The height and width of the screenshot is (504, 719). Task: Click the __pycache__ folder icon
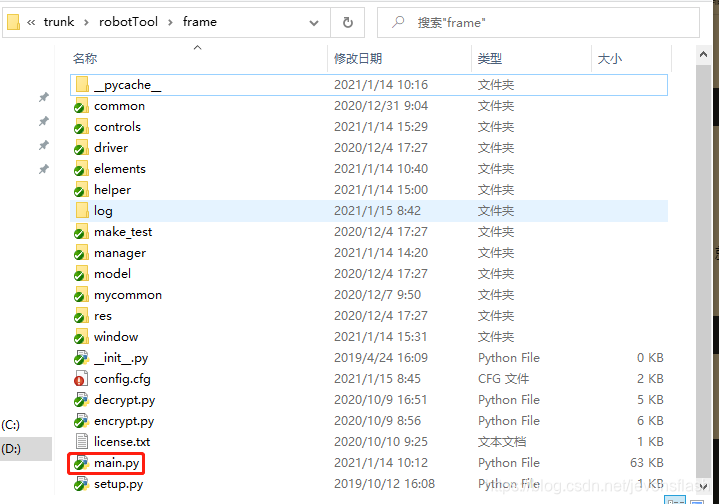82,84
